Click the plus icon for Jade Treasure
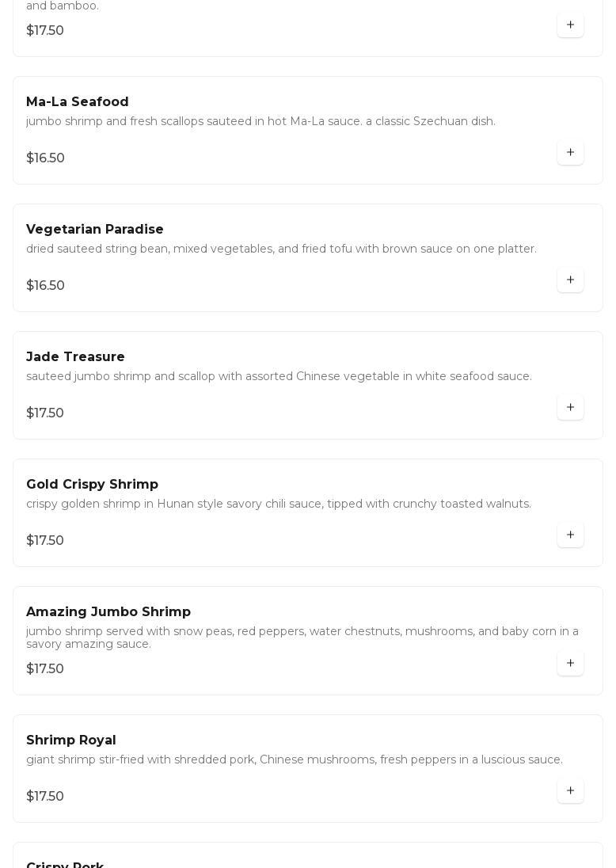 570,408
